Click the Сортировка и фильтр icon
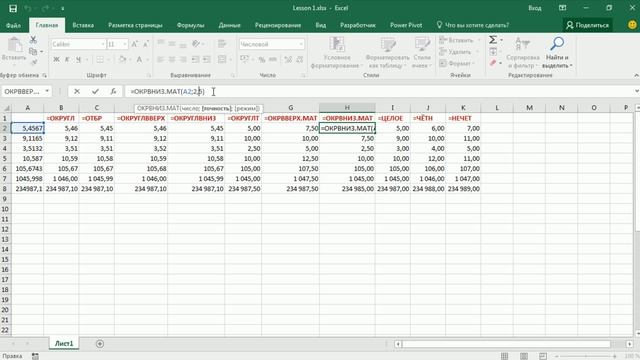The height and width of the screenshot is (360, 640). pyautogui.click(x=522, y=44)
